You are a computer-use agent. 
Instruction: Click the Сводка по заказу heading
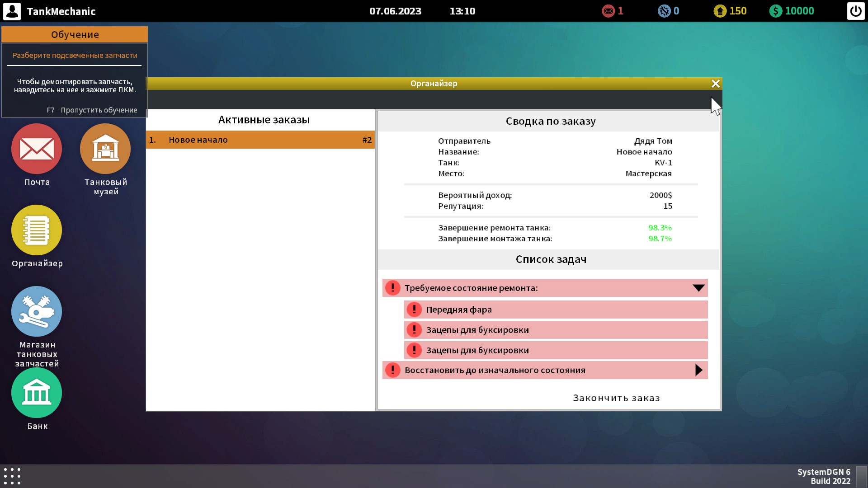(551, 121)
